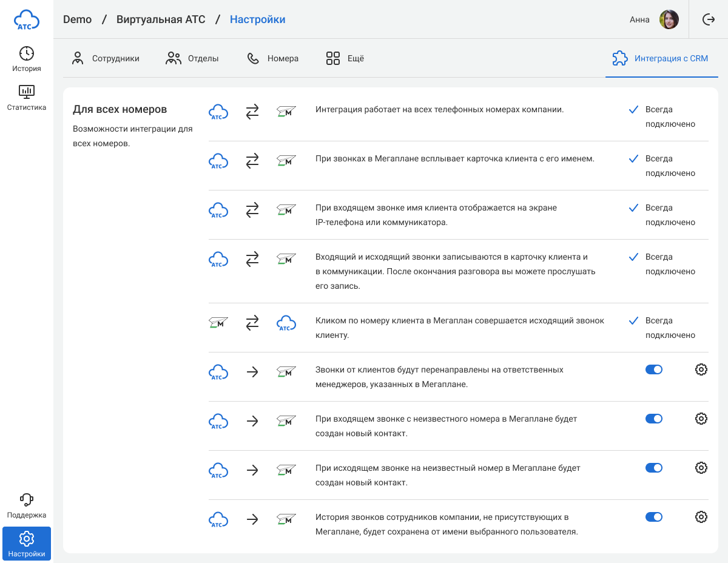
Task: Open gear settings for incoming unknown number contact
Action: coord(701,419)
